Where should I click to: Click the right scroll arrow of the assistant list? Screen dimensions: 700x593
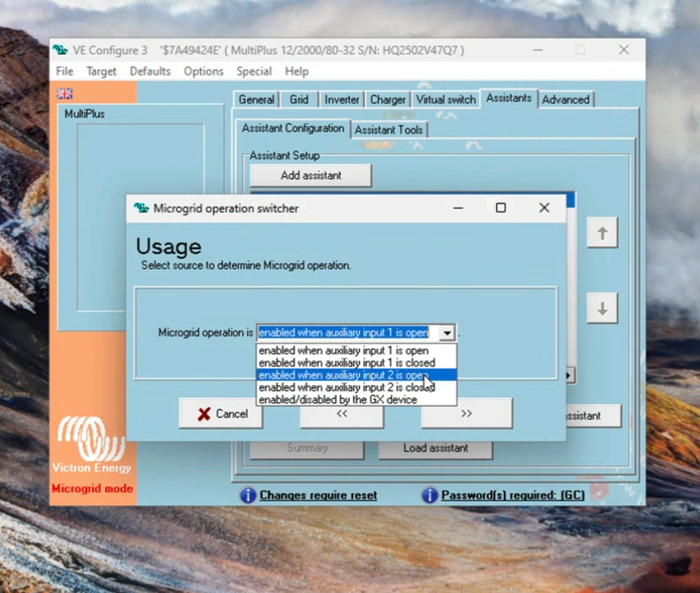tap(570, 376)
